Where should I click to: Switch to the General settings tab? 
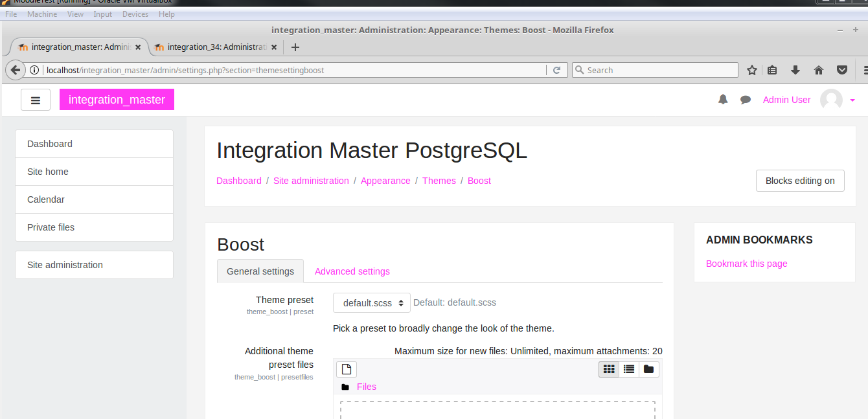coord(260,271)
